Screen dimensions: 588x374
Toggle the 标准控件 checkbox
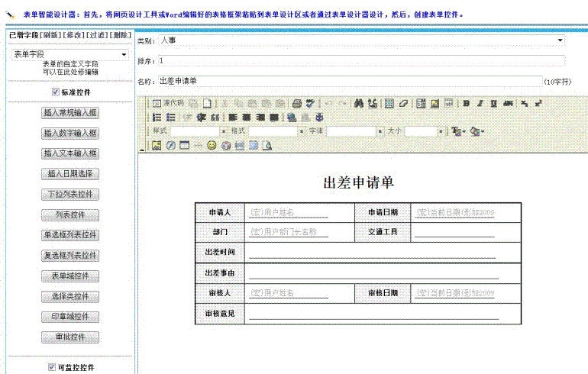[56, 92]
